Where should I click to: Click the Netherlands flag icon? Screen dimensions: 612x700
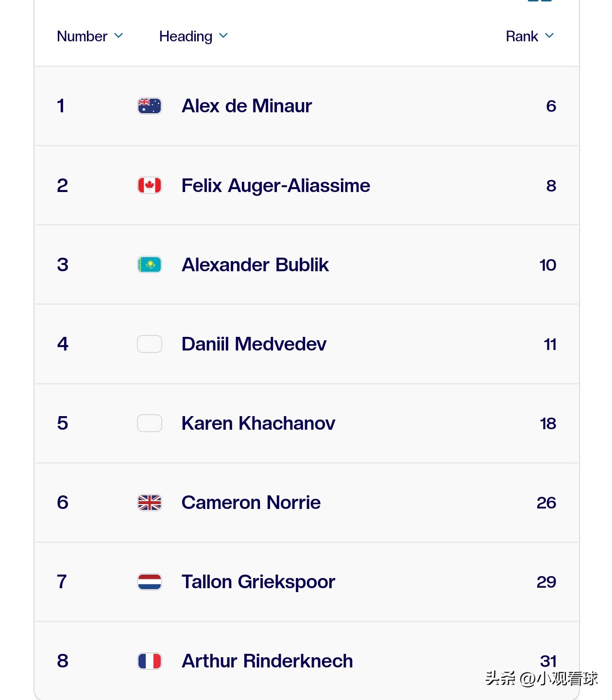tap(150, 582)
